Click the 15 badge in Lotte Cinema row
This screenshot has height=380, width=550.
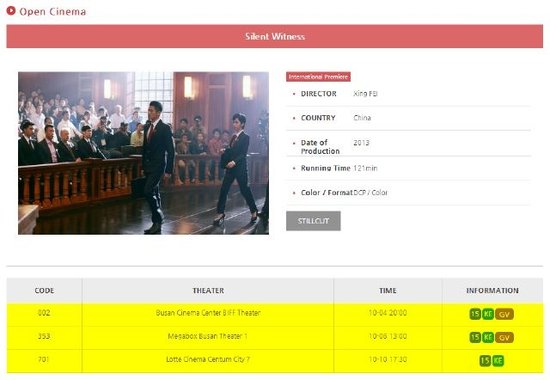(485, 360)
